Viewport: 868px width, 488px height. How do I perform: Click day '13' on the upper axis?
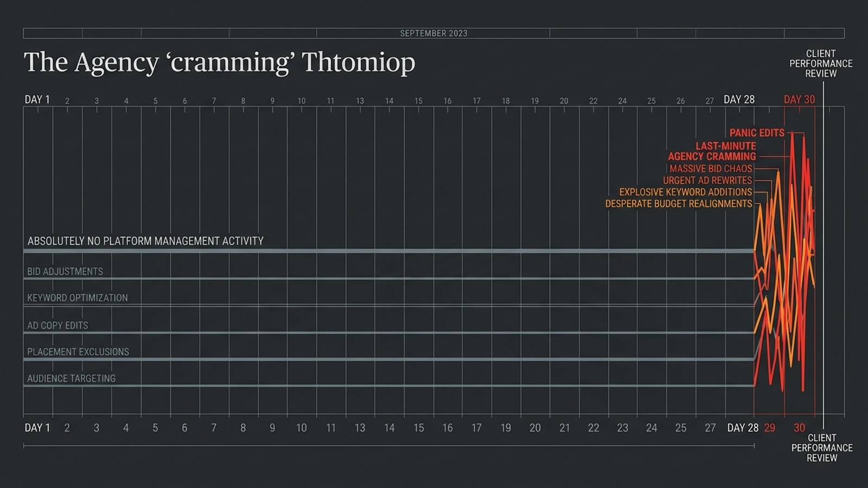tap(360, 101)
